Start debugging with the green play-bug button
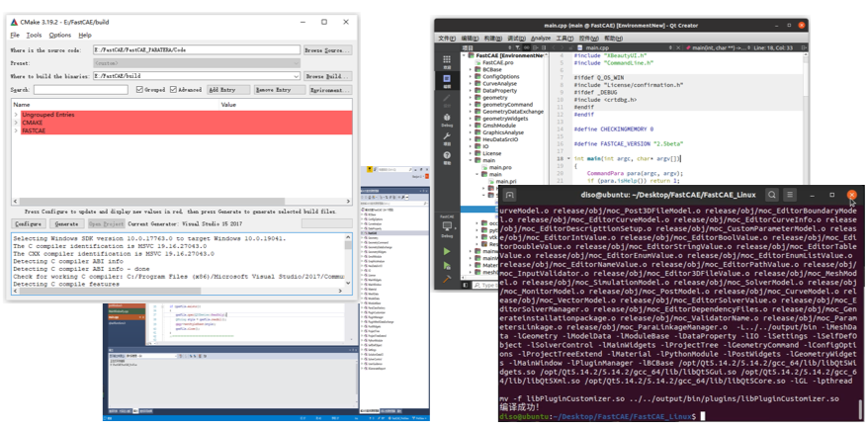The image size is (868, 429). (x=446, y=265)
